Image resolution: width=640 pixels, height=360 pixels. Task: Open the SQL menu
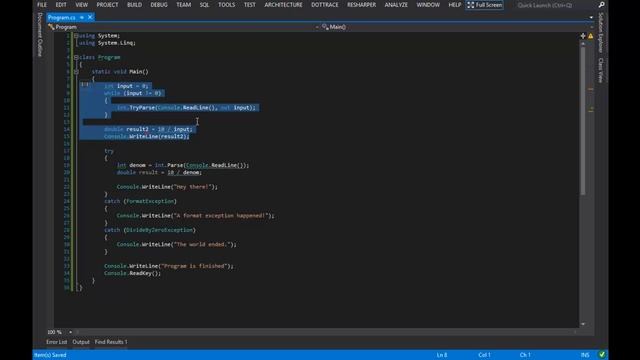pos(204,5)
